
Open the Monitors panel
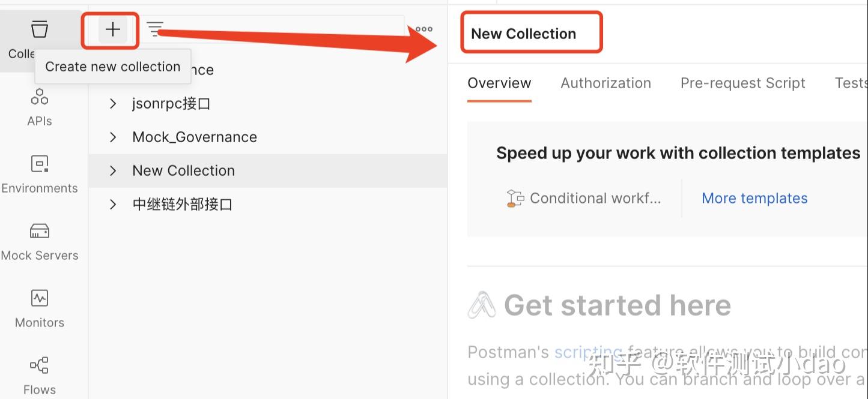pyautogui.click(x=39, y=306)
